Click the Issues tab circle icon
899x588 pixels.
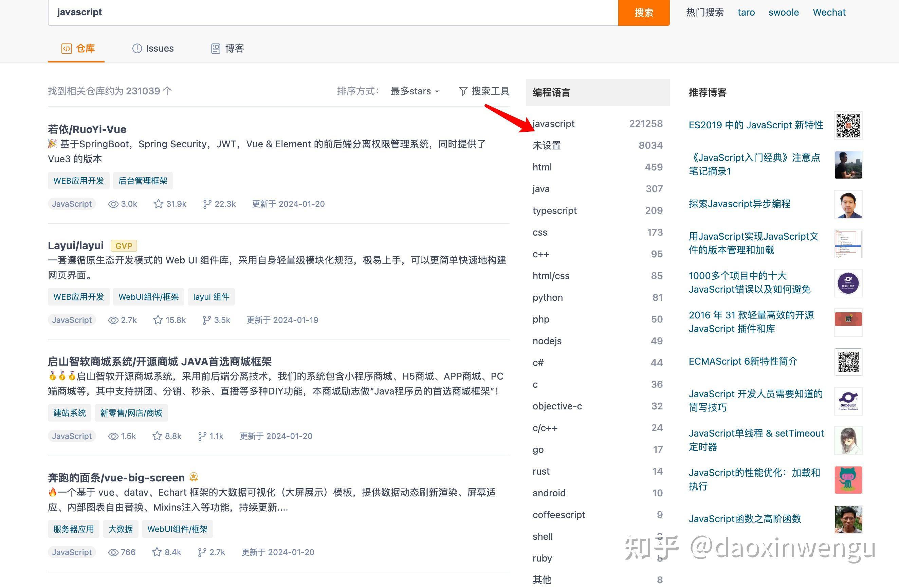[x=137, y=48]
